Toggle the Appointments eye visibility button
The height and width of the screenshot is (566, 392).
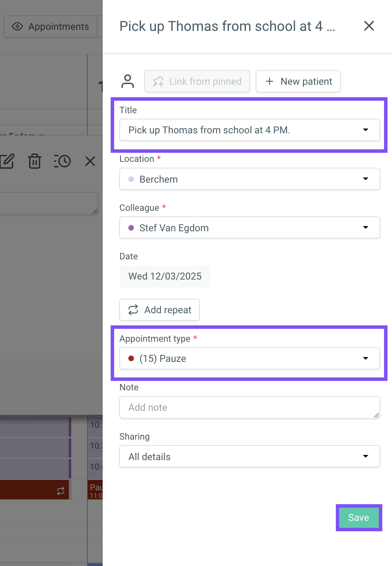(x=50, y=26)
